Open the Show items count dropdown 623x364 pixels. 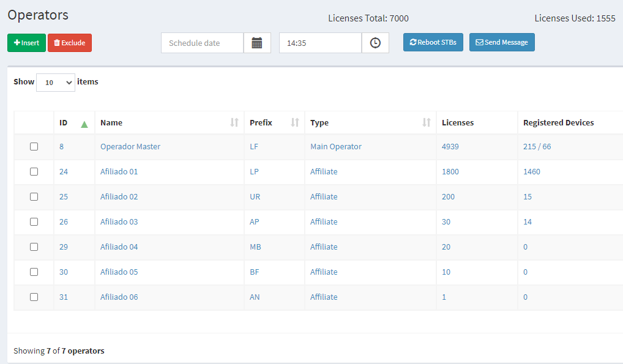pyautogui.click(x=56, y=83)
